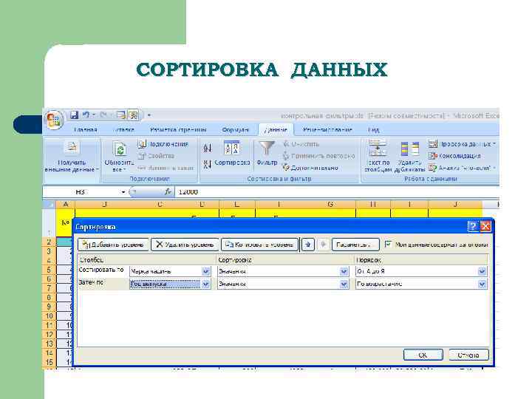Open the Вид ribbon tab
The width and height of the screenshot is (532, 399).
click(373, 129)
